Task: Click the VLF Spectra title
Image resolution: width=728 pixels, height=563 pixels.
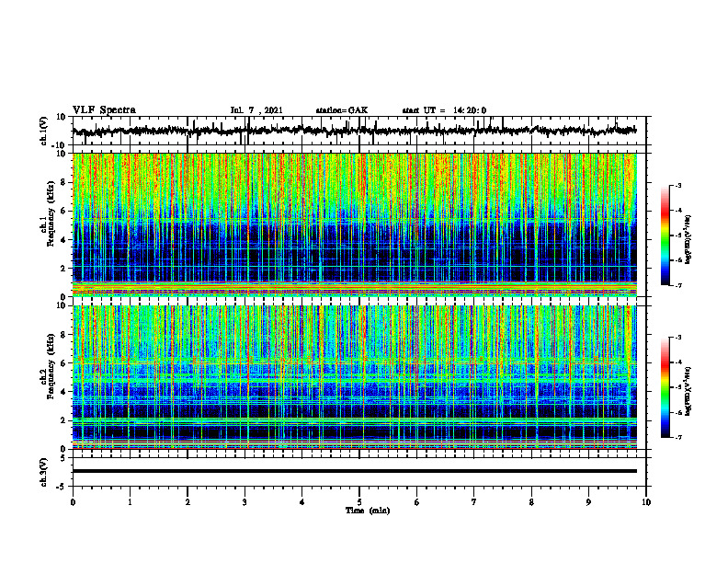Action: [x=104, y=110]
